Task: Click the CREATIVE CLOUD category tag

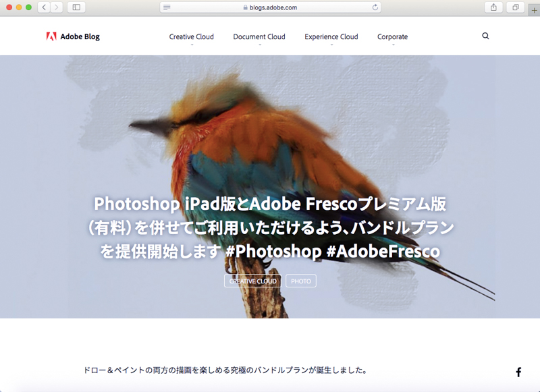Action: (x=252, y=281)
